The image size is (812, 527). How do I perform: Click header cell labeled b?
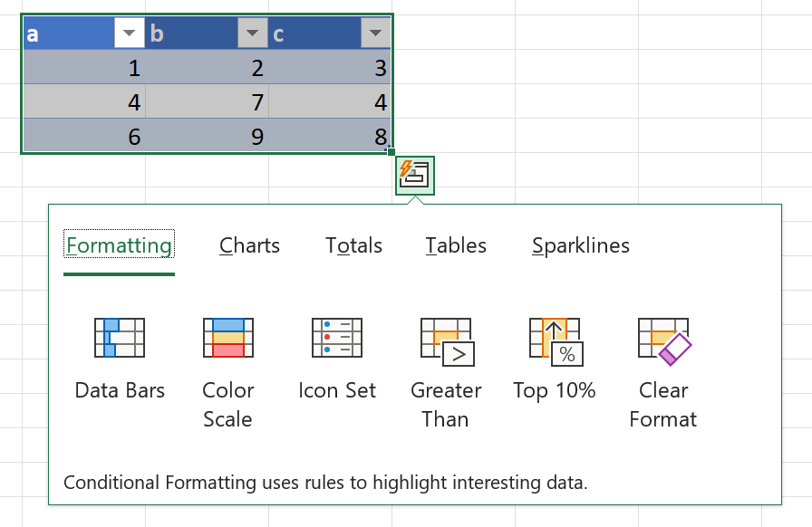point(190,34)
